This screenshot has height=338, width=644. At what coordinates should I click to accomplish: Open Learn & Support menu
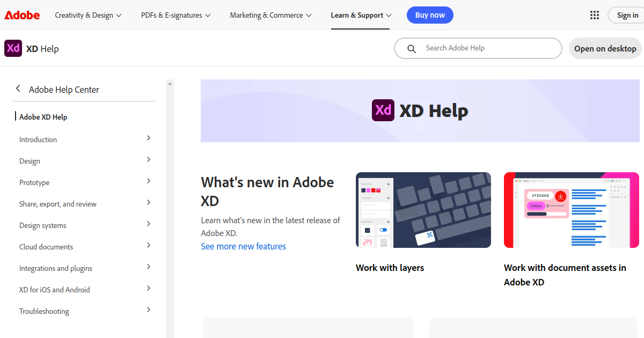pyautogui.click(x=361, y=15)
